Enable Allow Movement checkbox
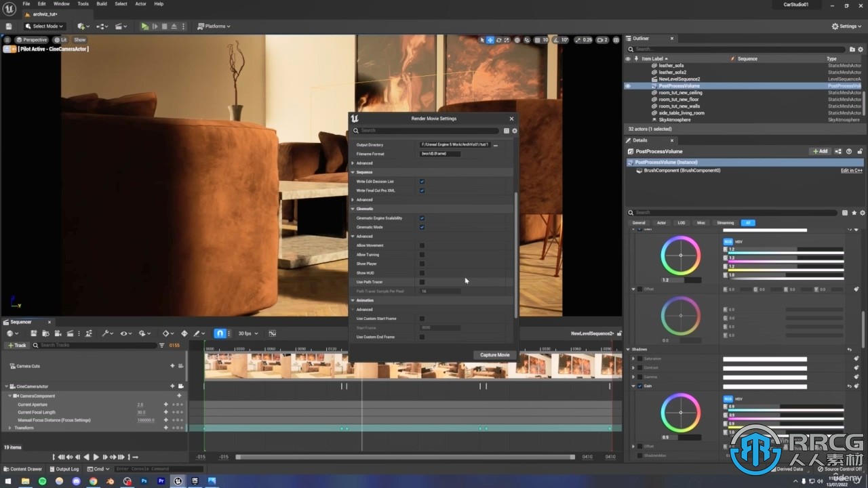The height and width of the screenshot is (488, 868). 422,245
